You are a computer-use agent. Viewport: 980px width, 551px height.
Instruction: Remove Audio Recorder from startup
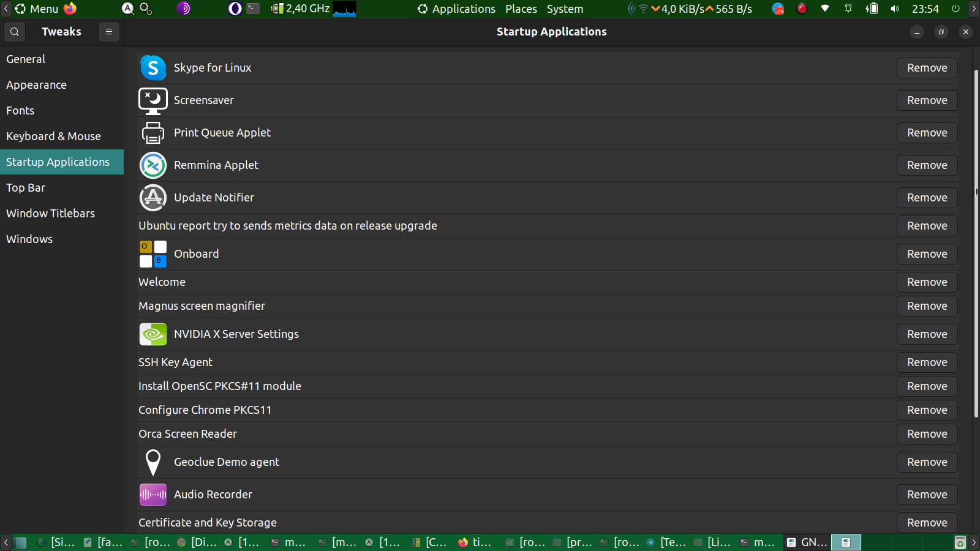tap(927, 495)
